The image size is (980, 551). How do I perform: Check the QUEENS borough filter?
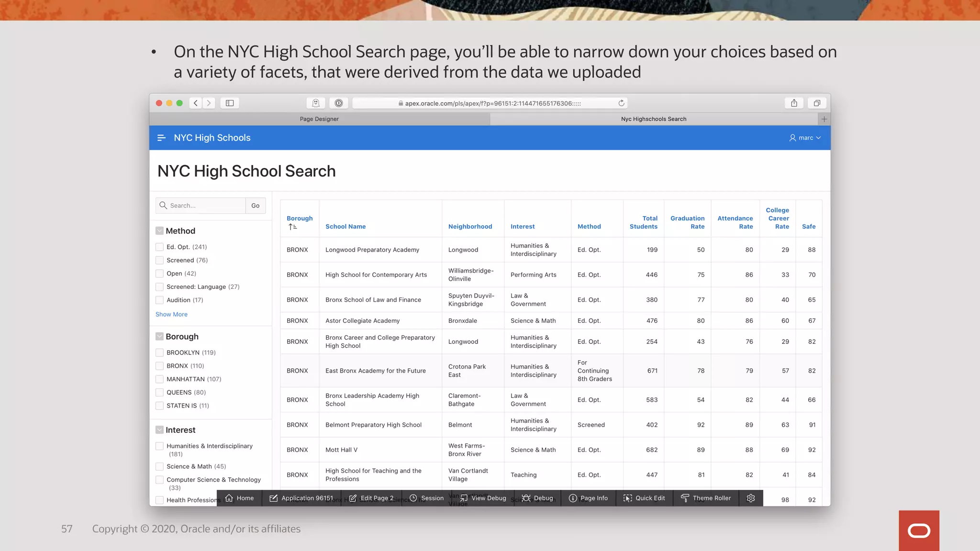pos(159,392)
